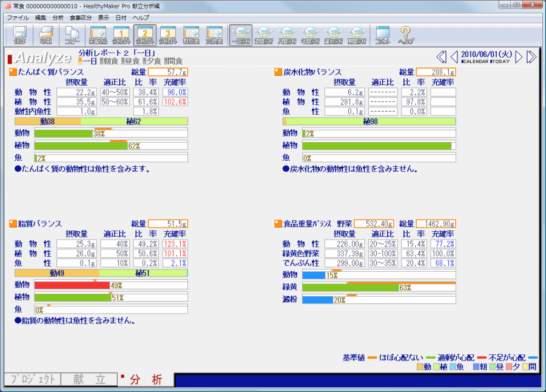Click the 保存 (save) floppy disk icon
Screen dimensions: 546x392
[x=20, y=35]
